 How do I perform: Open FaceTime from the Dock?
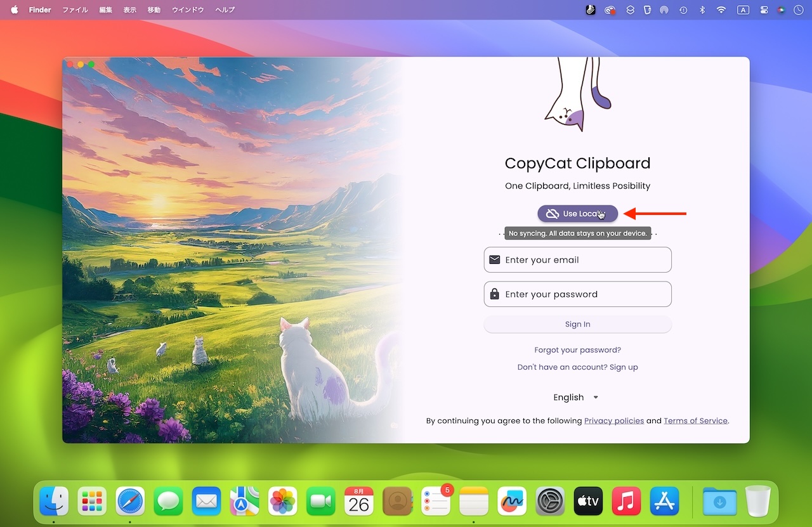(x=321, y=502)
